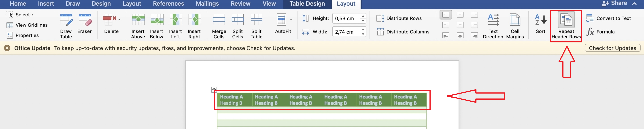Screen dimensions: 644x129
Task: Click the Share button
Action: [614, 3]
